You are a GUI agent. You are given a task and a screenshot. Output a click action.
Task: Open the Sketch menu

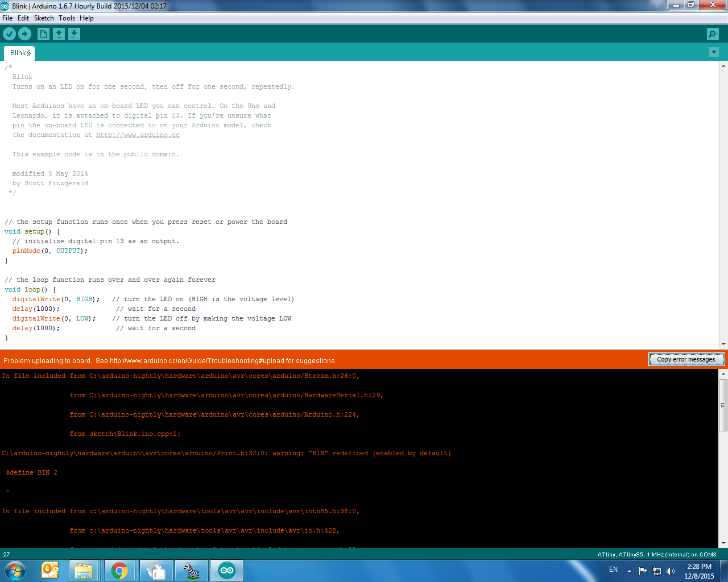click(44, 18)
